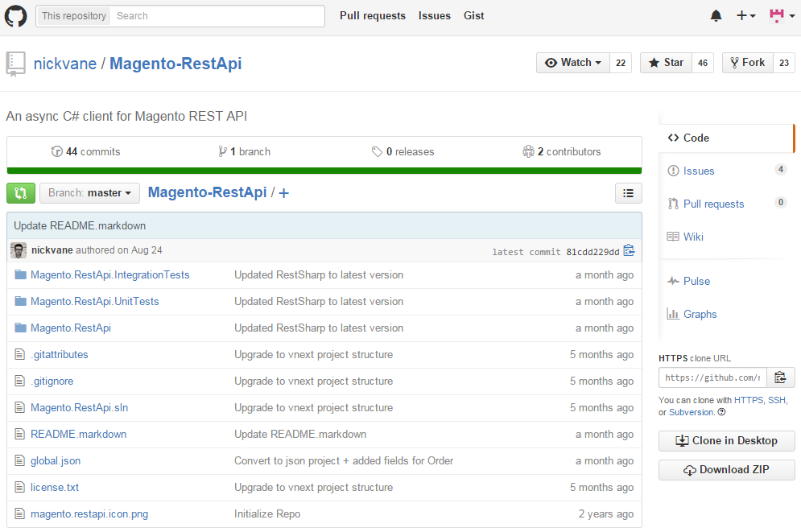801x532 pixels.
Task: Click the Pull requests icon in the sidebar
Action: 673,204
